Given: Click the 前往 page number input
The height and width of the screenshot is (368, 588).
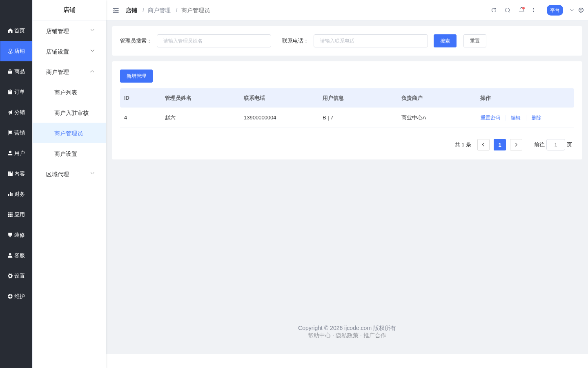Looking at the screenshot, I should click(x=556, y=145).
